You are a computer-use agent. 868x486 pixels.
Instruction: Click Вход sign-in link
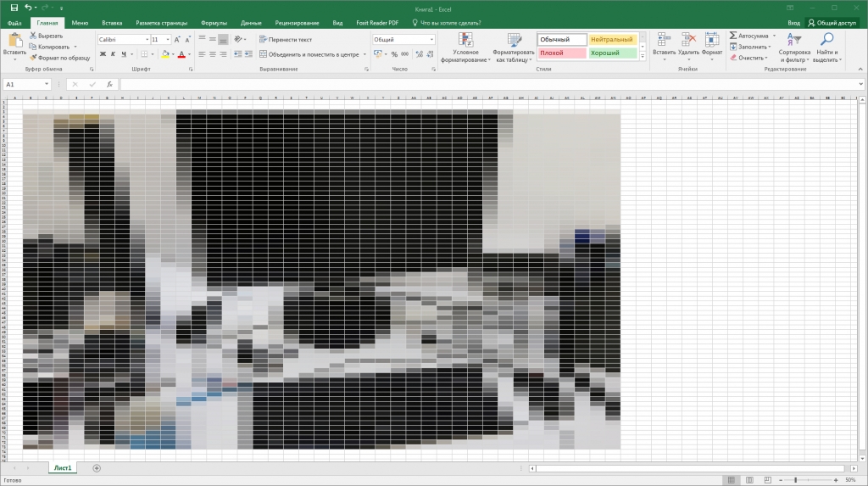pyautogui.click(x=793, y=23)
